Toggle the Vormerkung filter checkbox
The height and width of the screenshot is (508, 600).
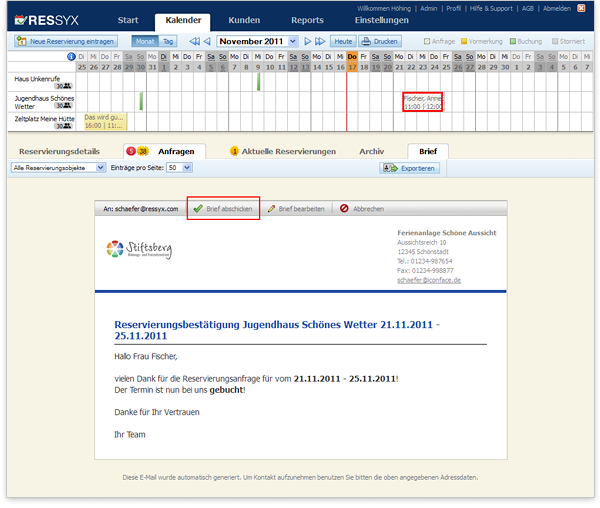(465, 42)
